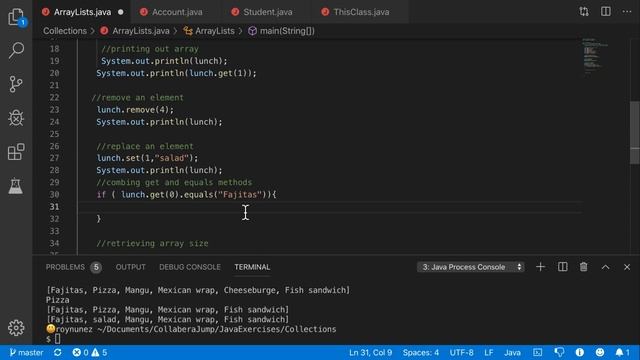The width and height of the screenshot is (640, 360).
Task: Open the Test beaker view
Action: [16, 186]
